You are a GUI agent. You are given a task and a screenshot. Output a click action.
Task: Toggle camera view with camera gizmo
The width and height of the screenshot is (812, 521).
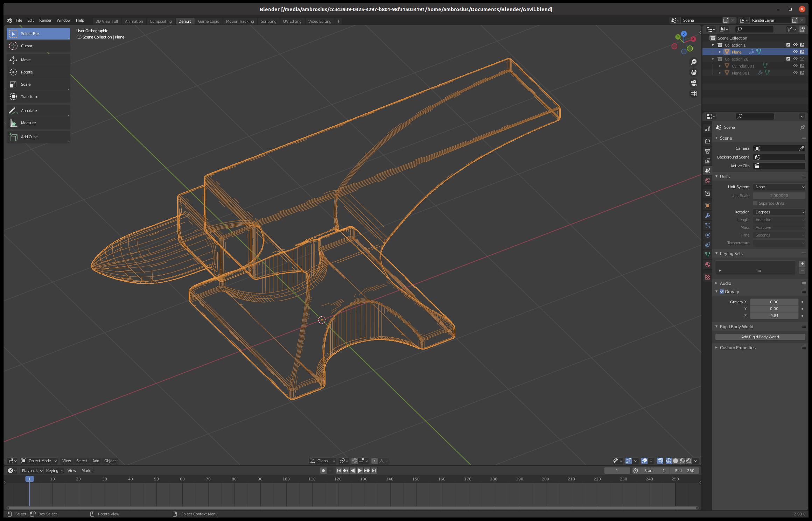(693, 83)
